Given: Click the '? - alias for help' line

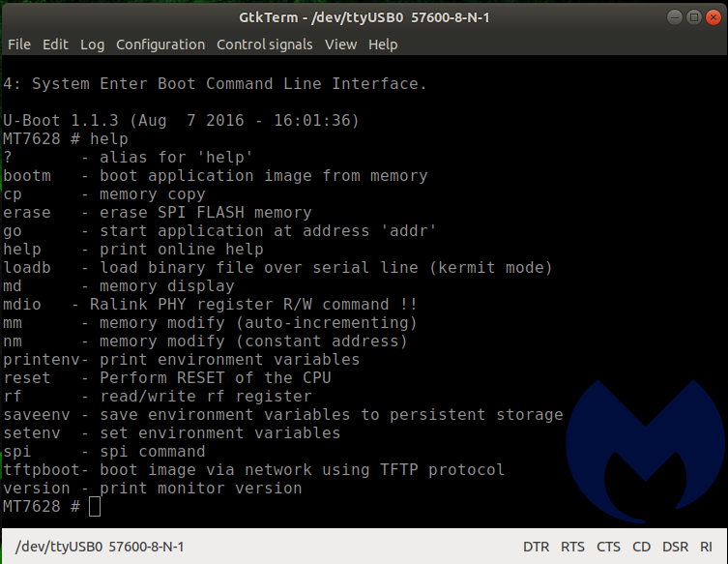Looking at the screenshot, I should pyautogui.click(x=129, y=158).
